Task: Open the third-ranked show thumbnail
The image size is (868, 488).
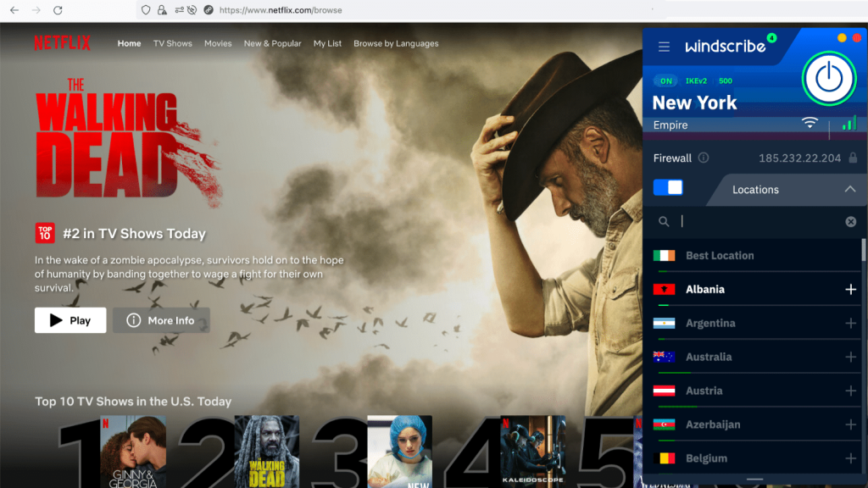Action: 400,452
